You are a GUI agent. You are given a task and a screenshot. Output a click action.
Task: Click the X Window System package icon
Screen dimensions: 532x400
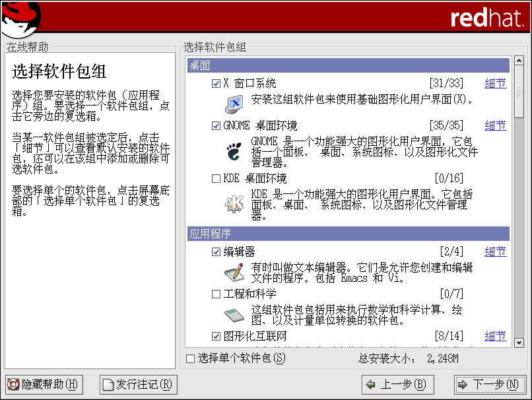coord(234,102)
